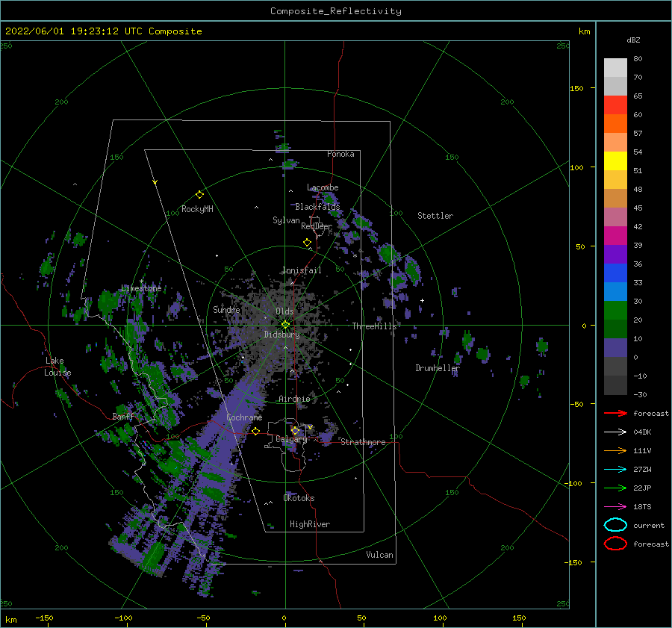Click the Calgary city label
The image size is (672, 628).
point(291,439)
